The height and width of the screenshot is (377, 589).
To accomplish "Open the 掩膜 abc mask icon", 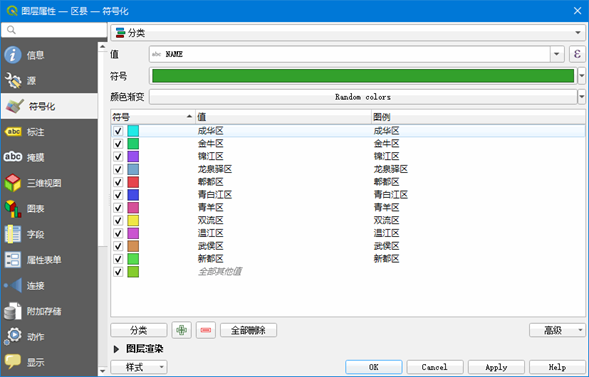I will pyautogui.click(x=13, y=157).
